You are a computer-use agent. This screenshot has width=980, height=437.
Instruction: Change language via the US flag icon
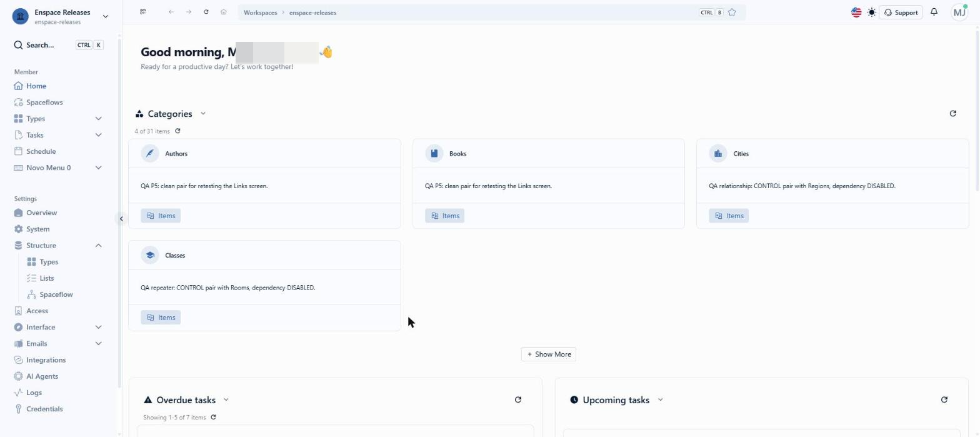856,13
